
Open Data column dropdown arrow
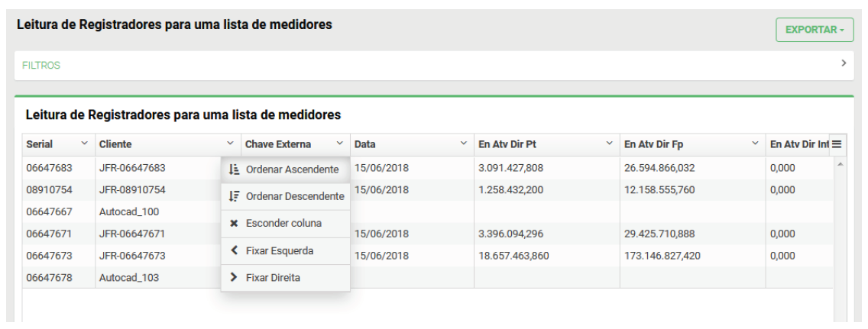coord(463,144)
